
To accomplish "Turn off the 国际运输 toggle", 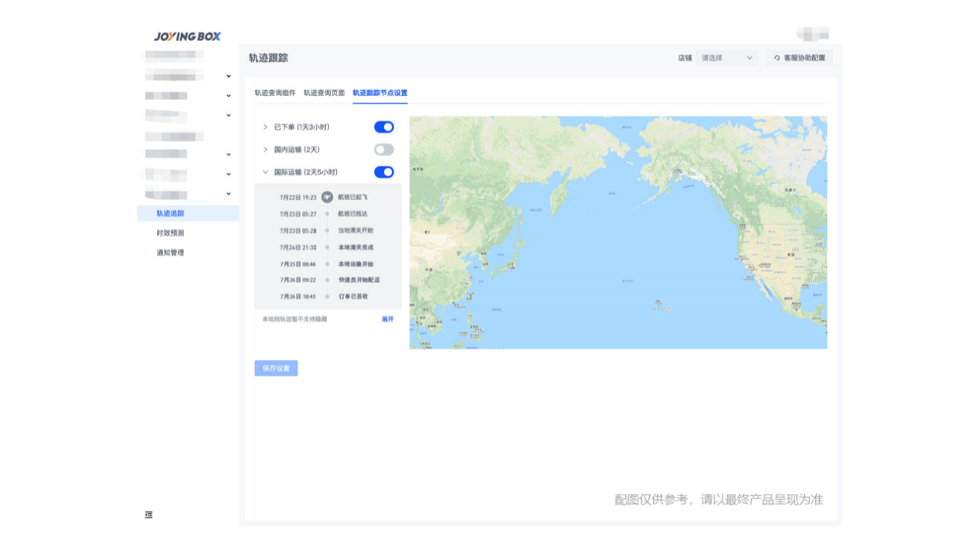I will click(x=383, y=172).
